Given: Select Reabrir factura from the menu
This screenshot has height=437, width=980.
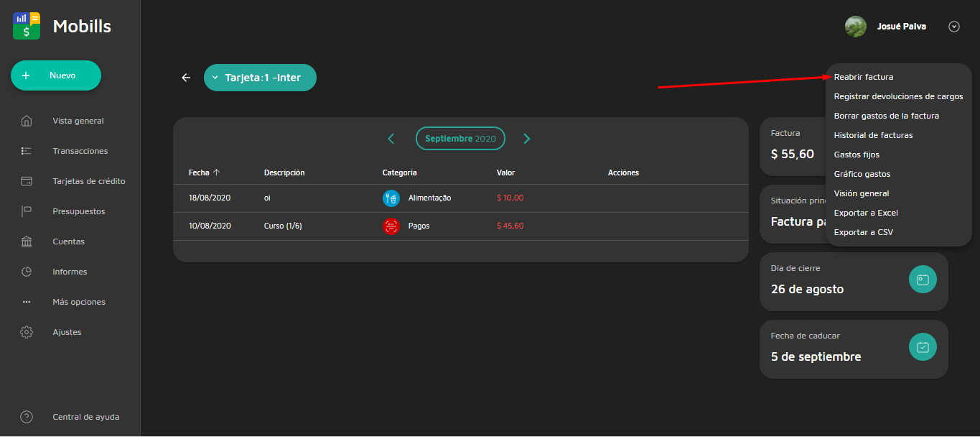Looking at the screenshot, I should 863,77.
